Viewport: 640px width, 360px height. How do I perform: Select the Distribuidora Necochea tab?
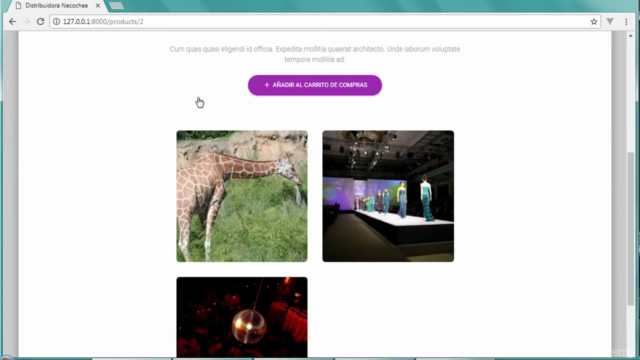tap(56, 6)
